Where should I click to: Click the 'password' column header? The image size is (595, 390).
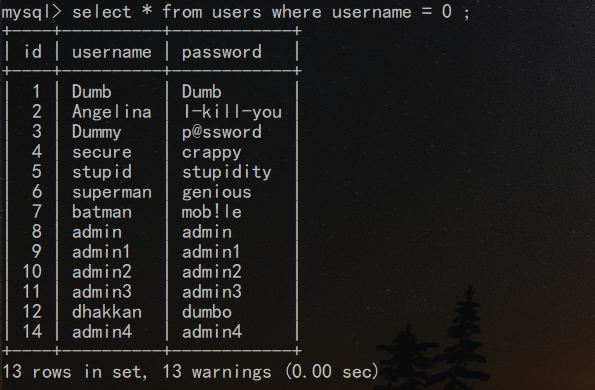point(222,52)
